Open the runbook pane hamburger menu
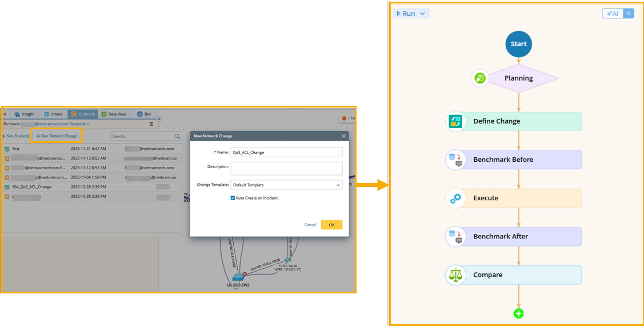The width and height of the screenshot is (644, 326). pyautogui.click(x=151, y=124)
